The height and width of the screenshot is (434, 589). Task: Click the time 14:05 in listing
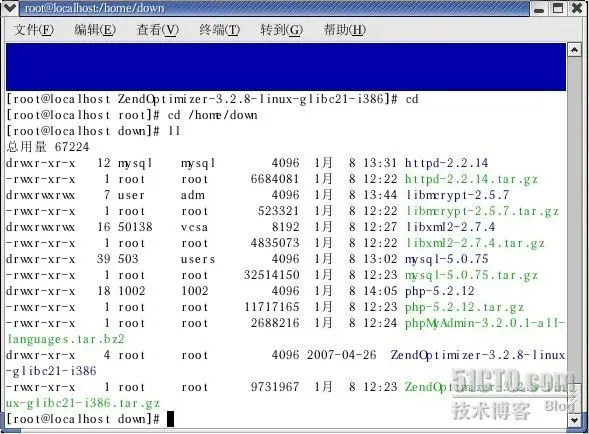coord(380,291)
